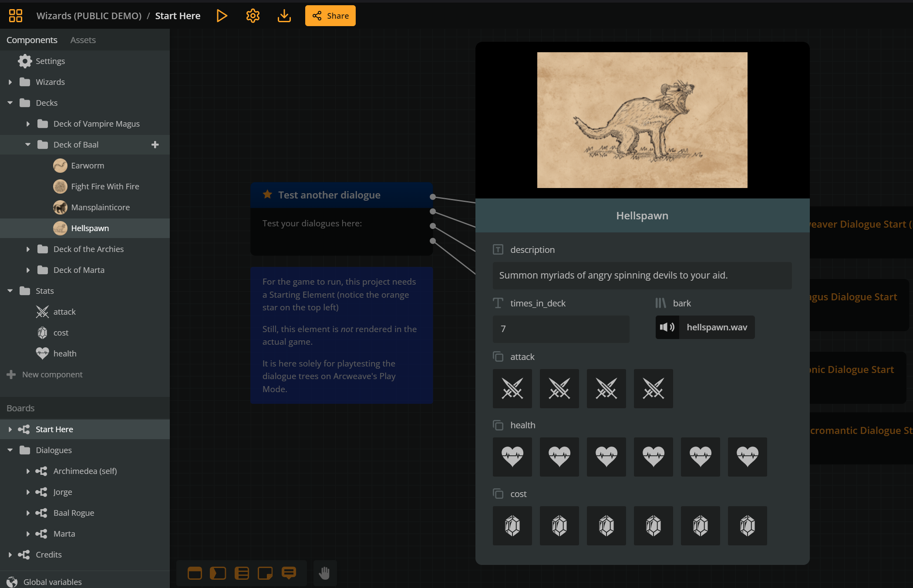Toggle the first cost gem icon
This screenshot has width=913, height=588.
point(512,525)
